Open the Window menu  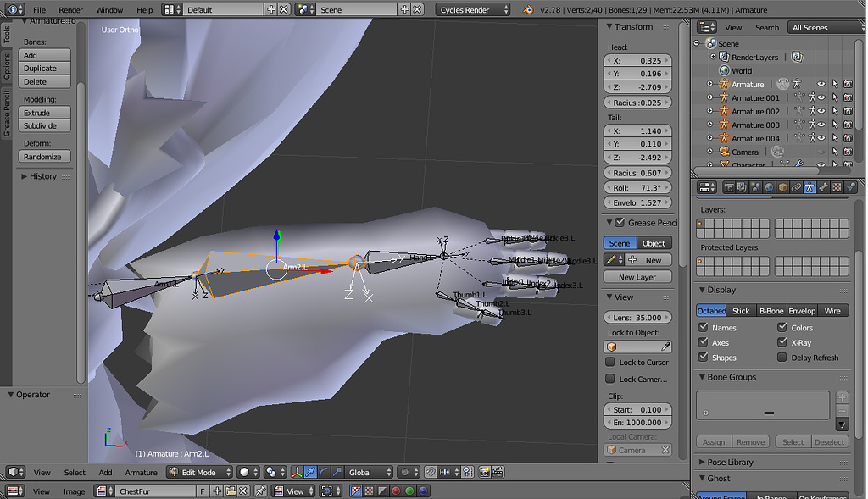(x=109, y=10)
